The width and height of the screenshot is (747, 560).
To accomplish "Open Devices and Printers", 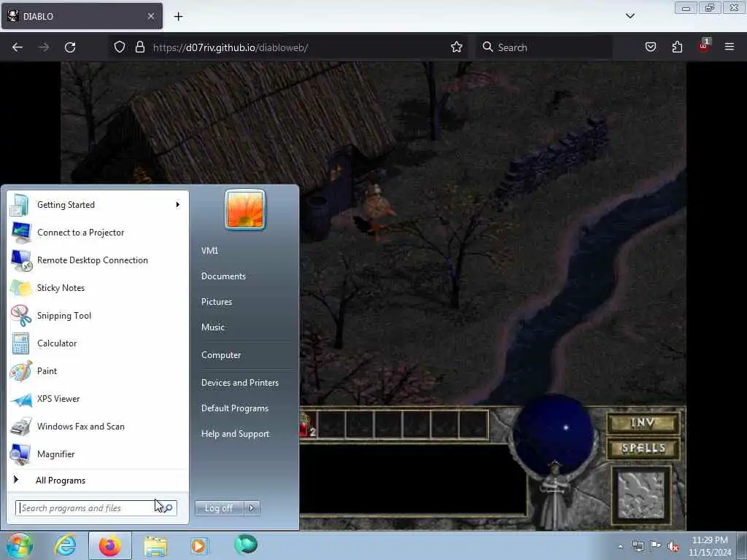I will coord(240,383).
